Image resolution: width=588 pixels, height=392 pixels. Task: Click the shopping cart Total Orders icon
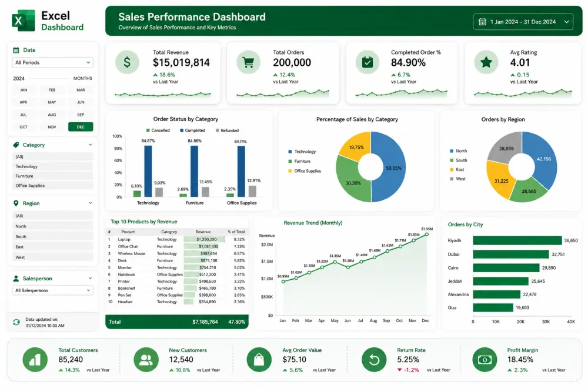[248, 62]
